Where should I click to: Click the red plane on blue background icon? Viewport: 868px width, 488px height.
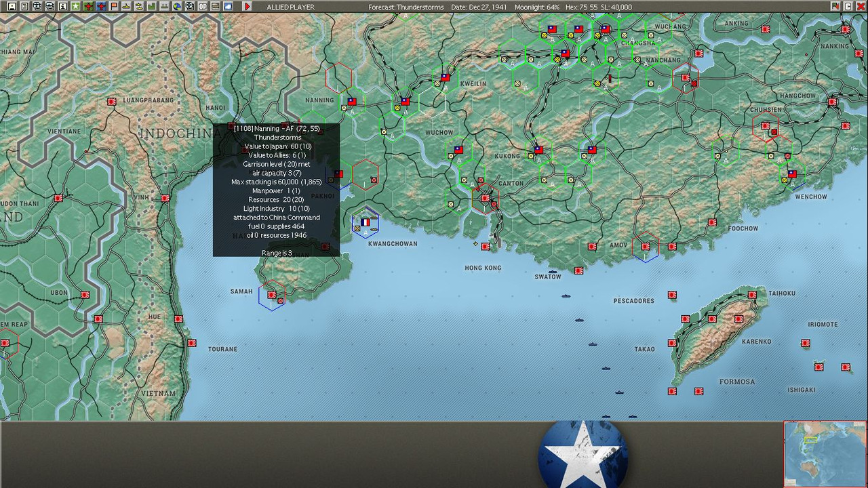point(101,6)
